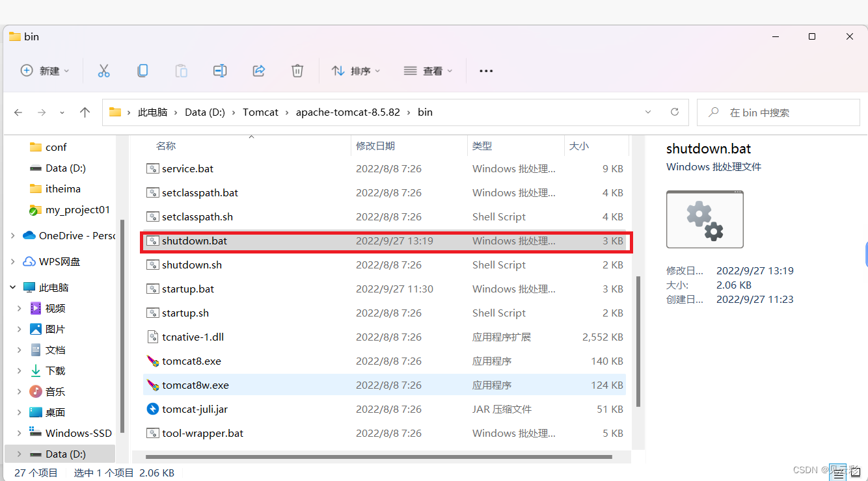
Task: Refresh the bin folder view
Action: pos(675,112)
